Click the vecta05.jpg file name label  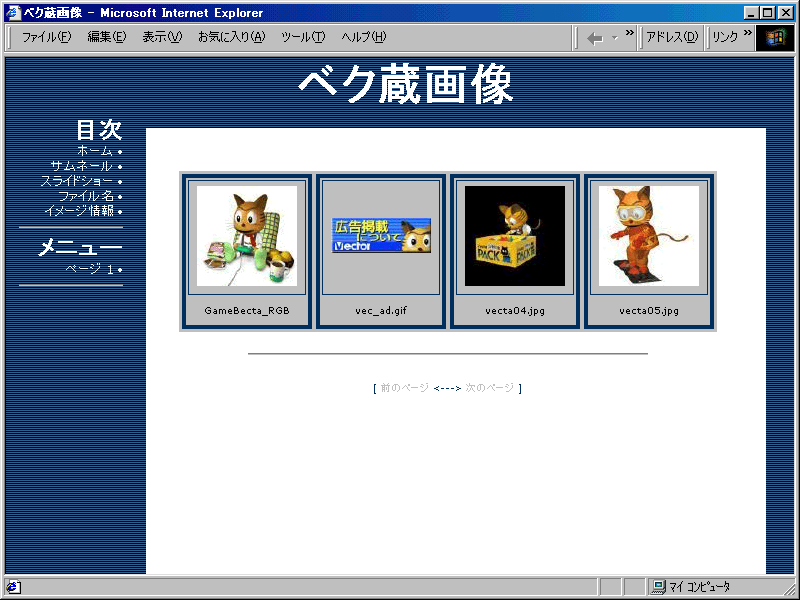[649, 310]
